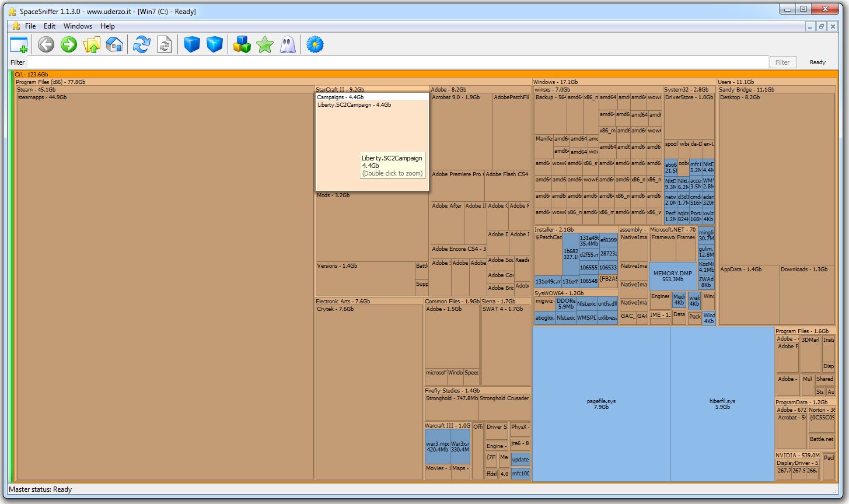Open the File menu
The width and height of the screenshot is (849, 504).
[x=30, y=26]
